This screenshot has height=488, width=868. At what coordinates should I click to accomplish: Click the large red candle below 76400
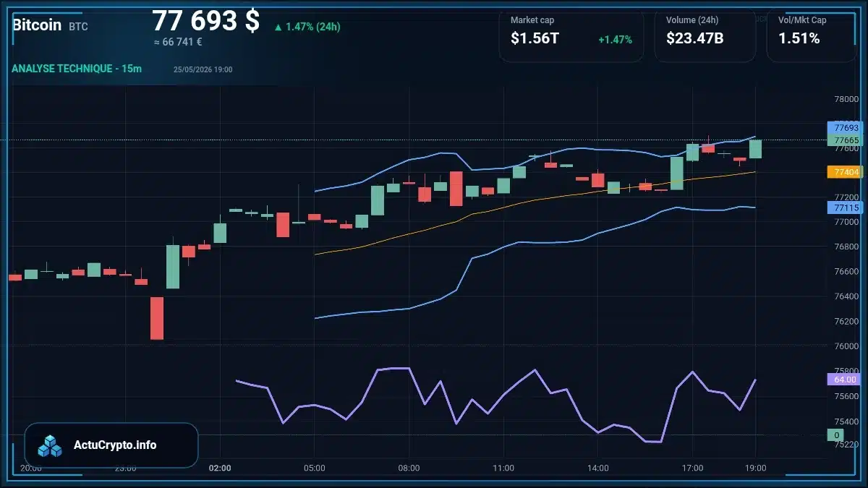157,317
